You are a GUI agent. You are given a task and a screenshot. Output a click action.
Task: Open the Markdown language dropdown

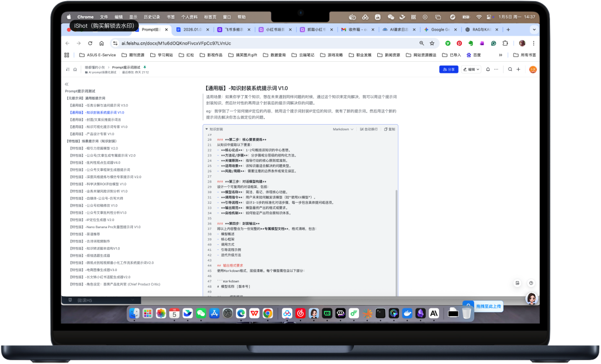(343, 129)
